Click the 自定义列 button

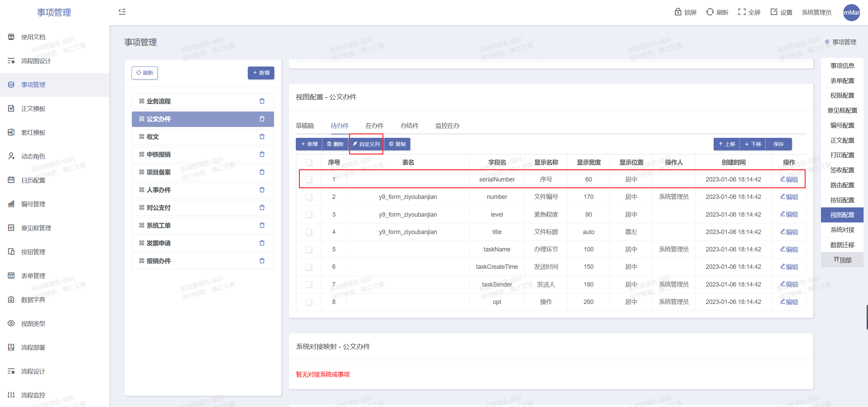click(x=366, y=144)
